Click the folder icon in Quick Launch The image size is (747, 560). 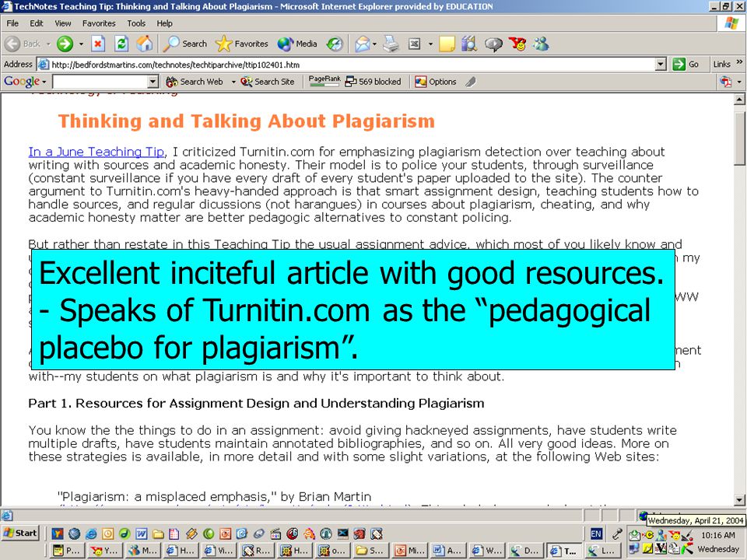click(x=158, y=534)
